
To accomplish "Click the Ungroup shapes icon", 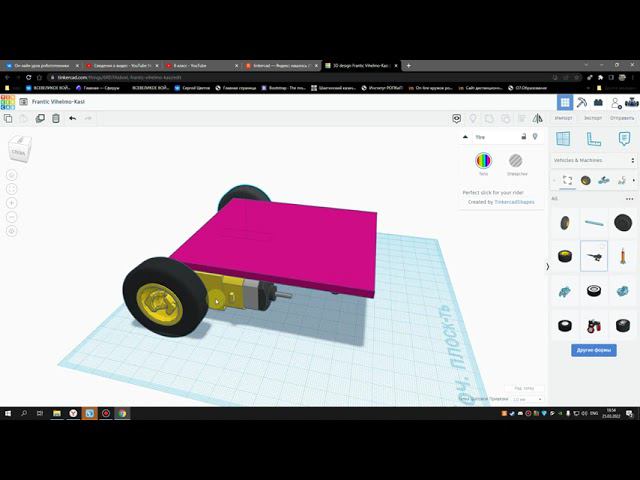I will coord(505,118).
